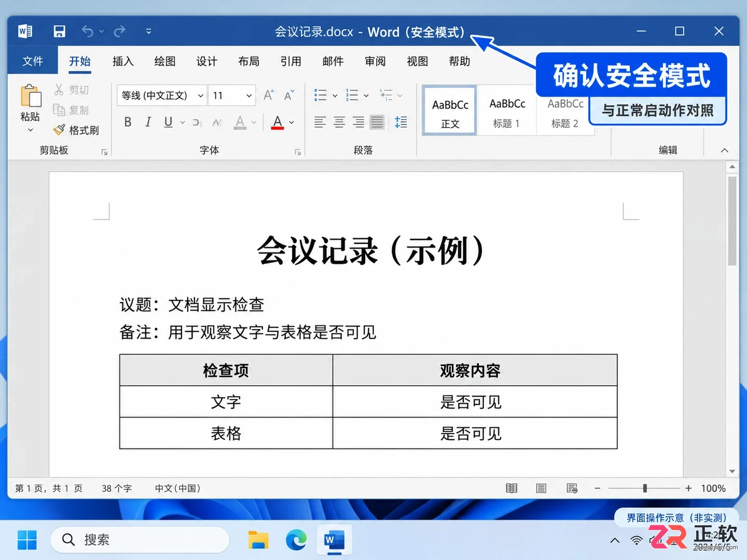Switch to the 设计 tab

click(207, 61)
